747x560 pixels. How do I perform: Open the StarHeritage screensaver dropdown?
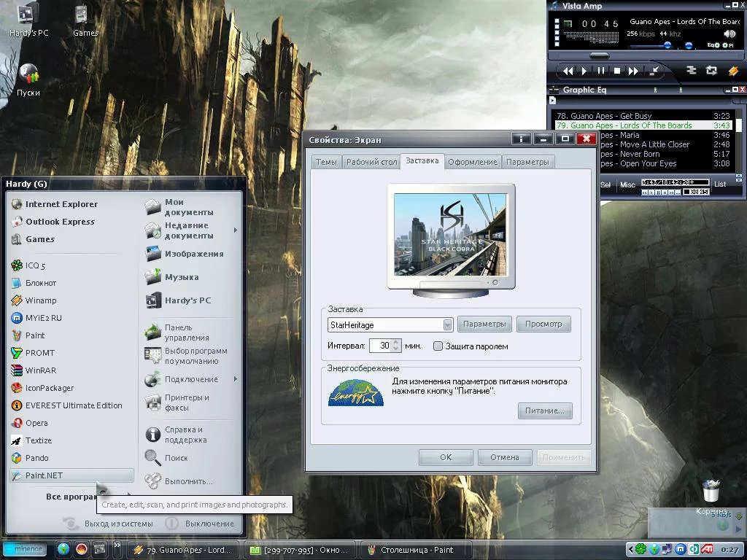(x=447, y=324)
